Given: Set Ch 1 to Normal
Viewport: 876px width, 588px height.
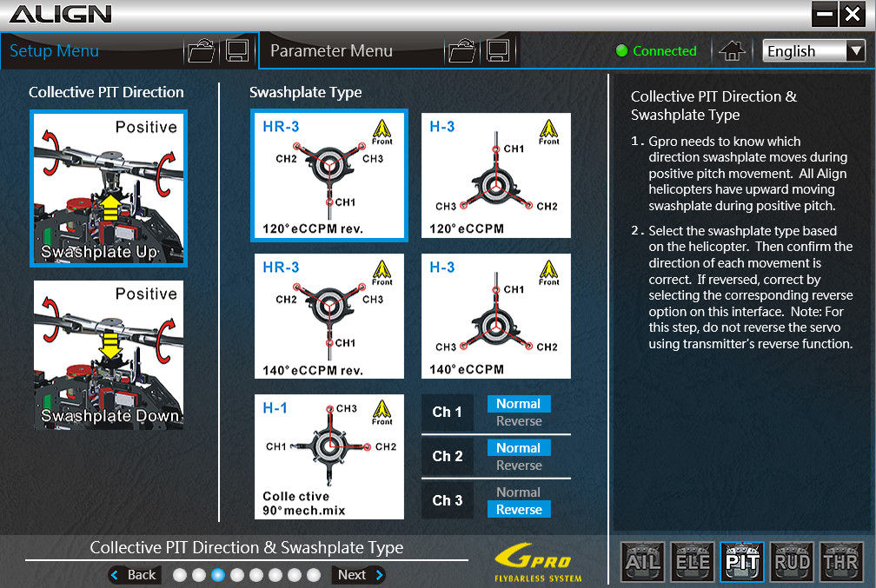Looking at the screenshot, I should coord(519,404).
